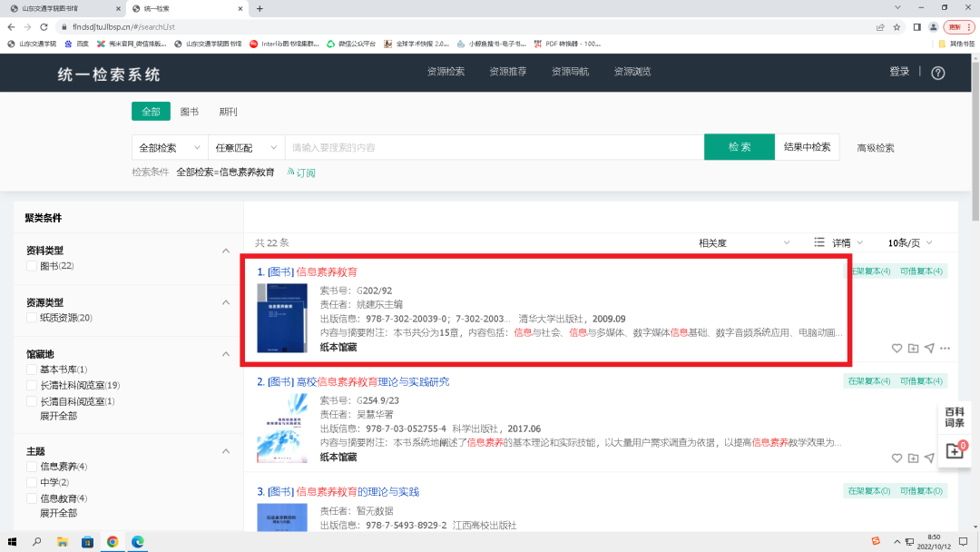Click the 结果中检索 button
980x552 pixels.
(807, 147)
